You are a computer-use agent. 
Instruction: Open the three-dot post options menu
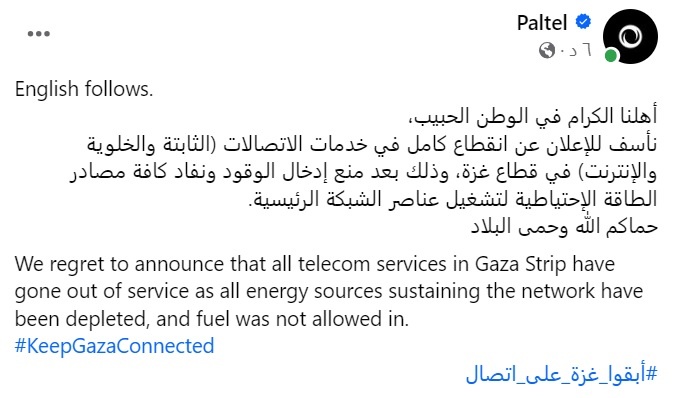39,34
